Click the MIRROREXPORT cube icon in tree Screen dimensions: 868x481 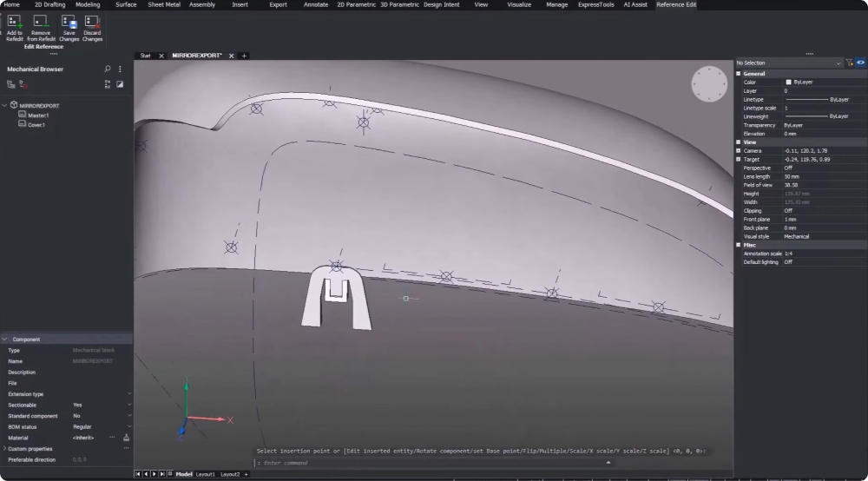14,105
